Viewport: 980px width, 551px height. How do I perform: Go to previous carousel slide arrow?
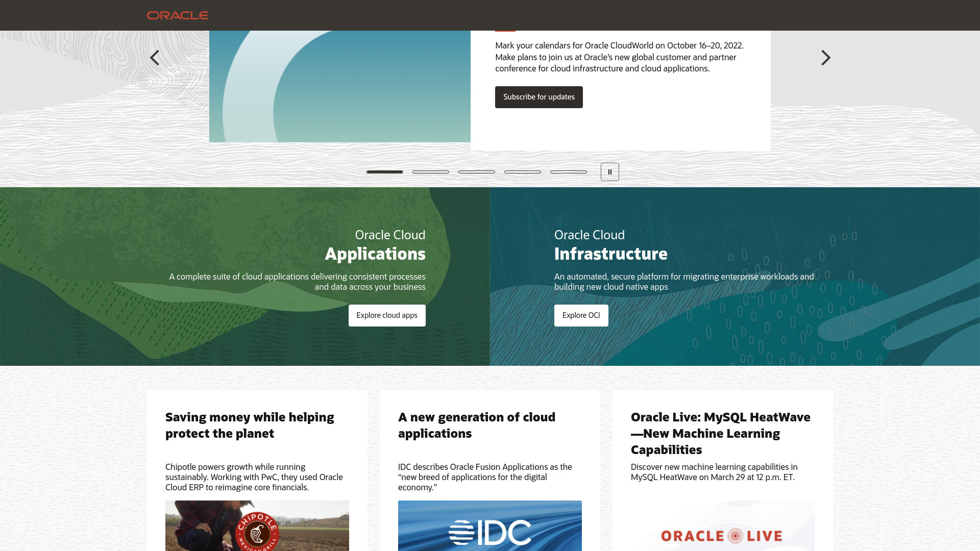click(x=155, y=58)
